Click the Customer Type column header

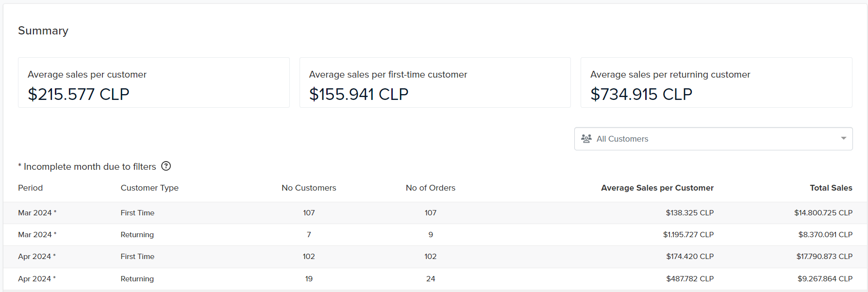tap(150, 188)
